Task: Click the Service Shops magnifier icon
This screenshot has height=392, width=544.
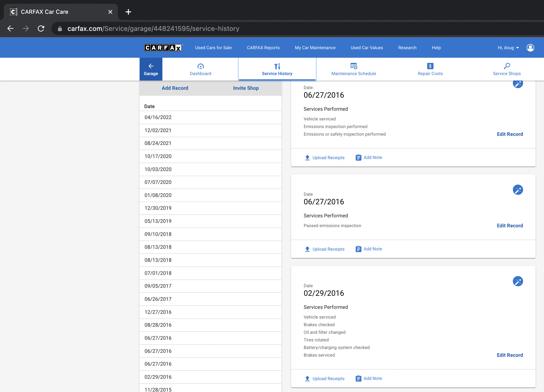Action: pos(507,66)
